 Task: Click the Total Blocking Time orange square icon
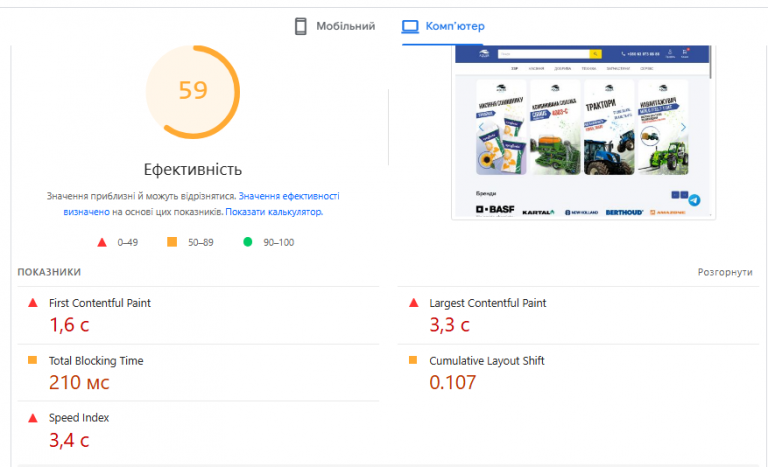click(x=32, y=360)
